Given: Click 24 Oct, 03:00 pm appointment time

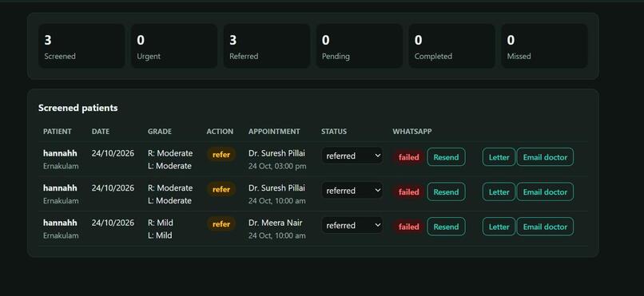Looking at the screenshot, I should 277,167.
